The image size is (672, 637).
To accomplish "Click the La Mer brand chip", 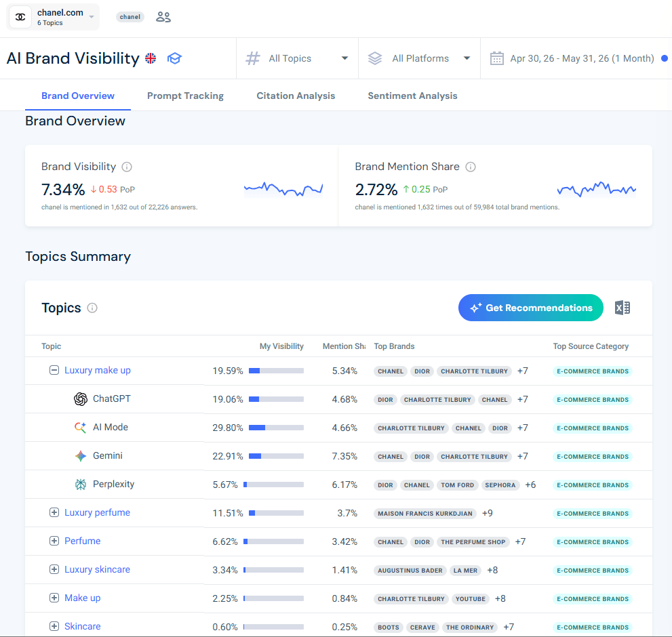I will 465,571.
